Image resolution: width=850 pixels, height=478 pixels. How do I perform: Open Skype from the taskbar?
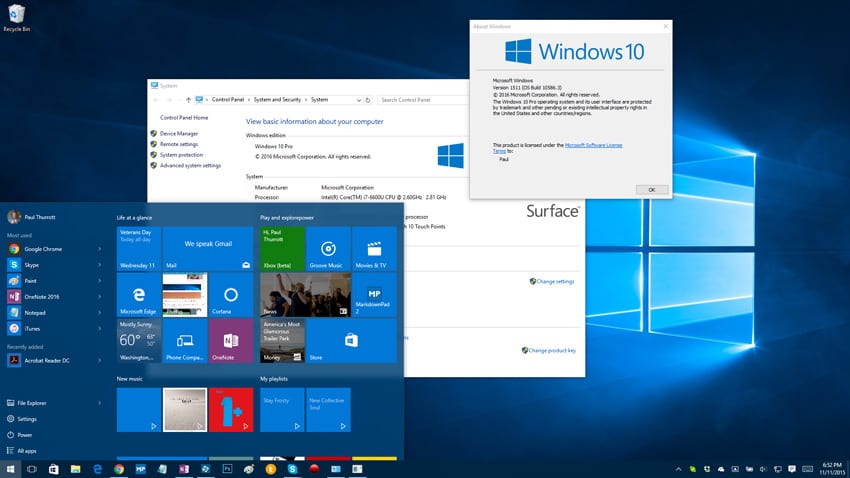click(292, 469)
